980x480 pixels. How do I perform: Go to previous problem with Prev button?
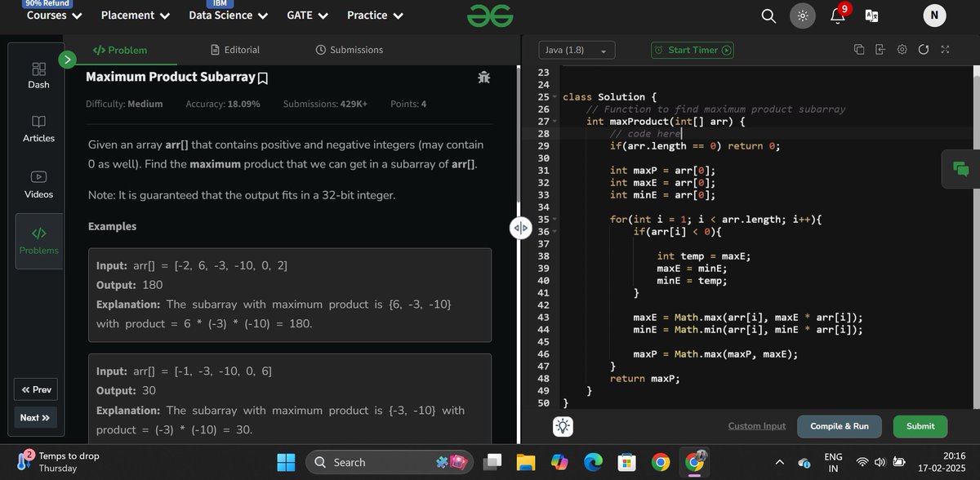[x=37, y=389]
